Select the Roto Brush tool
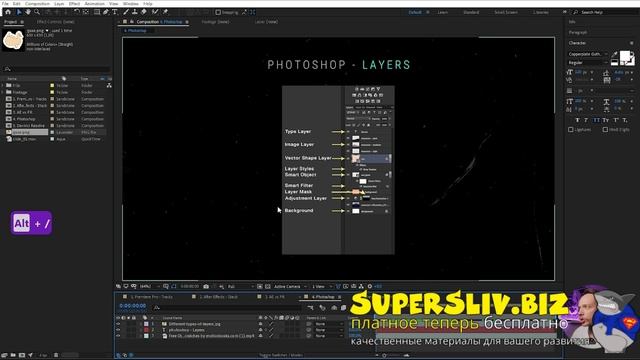Image resolution: width=640 pixels, height=360 pixels. 155,12
